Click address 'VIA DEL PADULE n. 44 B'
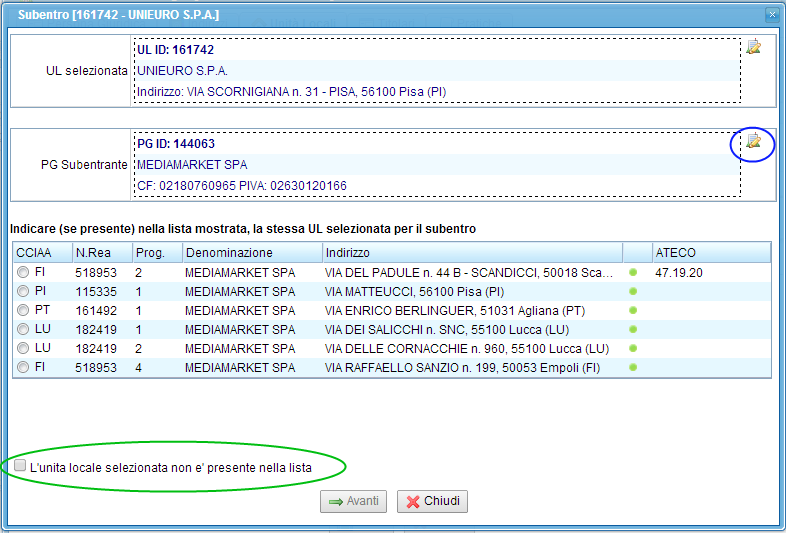The width and height of the screenshot is (786, 533). pyautogui.click(x=469, y=273)
